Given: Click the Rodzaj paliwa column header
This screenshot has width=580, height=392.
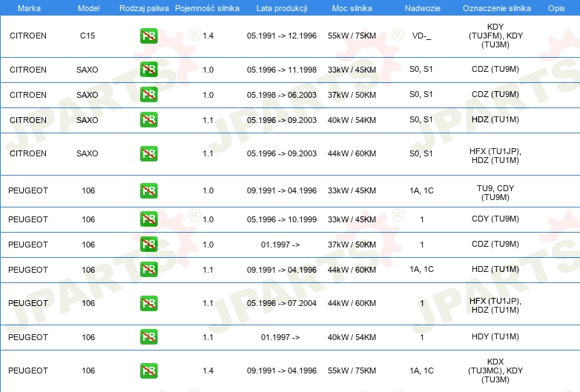Looking at the screenshot, I should (x=144, y=8).
